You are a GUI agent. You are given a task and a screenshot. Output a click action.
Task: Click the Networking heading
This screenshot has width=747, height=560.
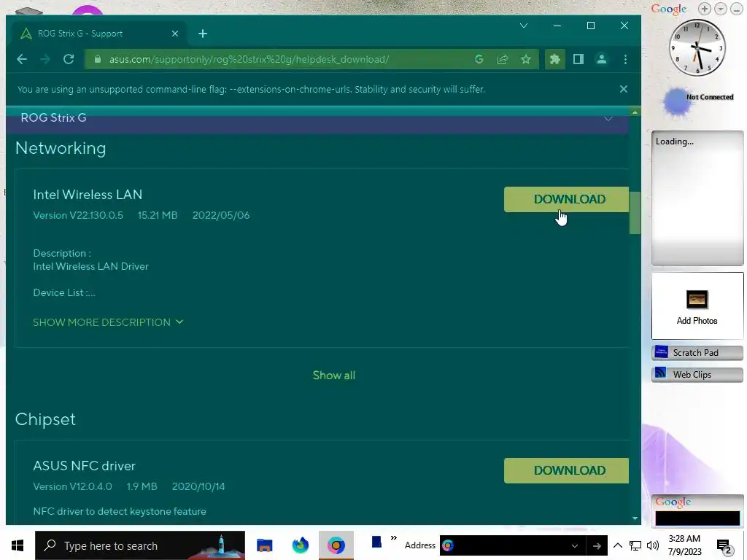[61, 148]
